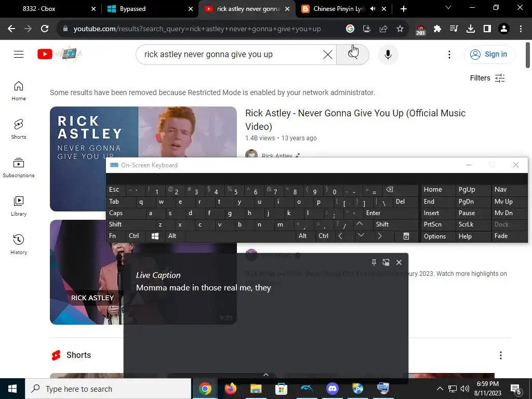
Task: Click Enter key on On-Screen Keyboard
Action: [x=391, y=213]
